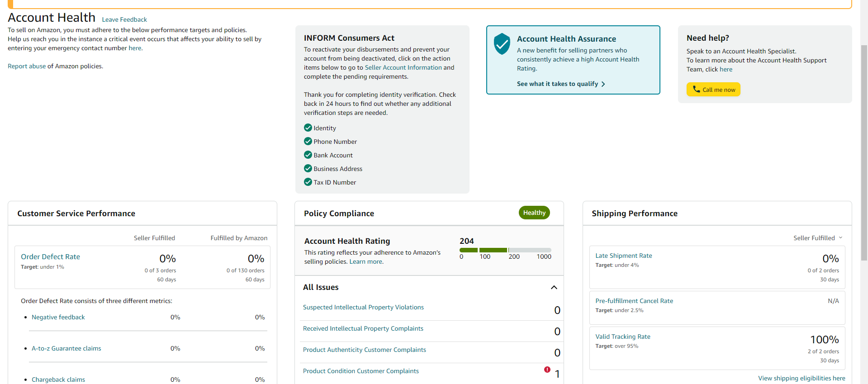Image resolution: width=868 pixels, height=384 pixels.
Task: Open the Leave Feedback link
Action: (124, 19)
